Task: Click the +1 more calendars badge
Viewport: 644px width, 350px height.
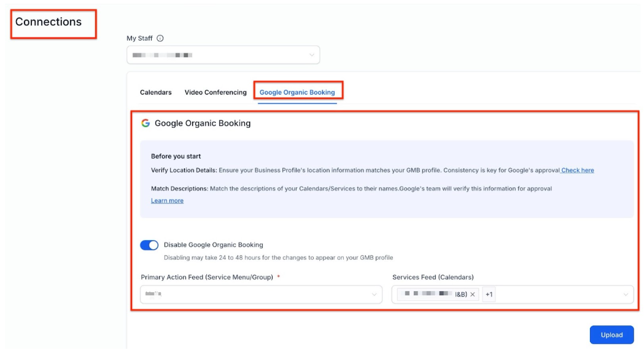Action: (x=489, y=295)
